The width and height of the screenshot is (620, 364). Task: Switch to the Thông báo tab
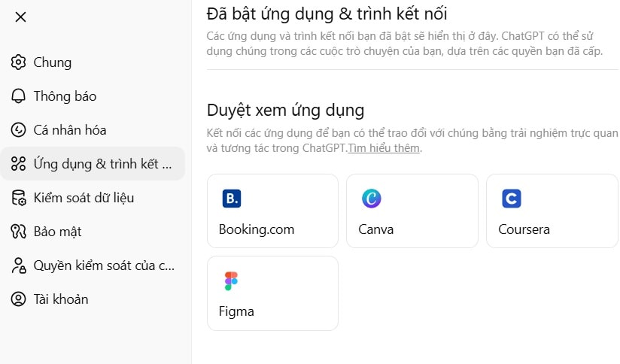tap(65, 96)
